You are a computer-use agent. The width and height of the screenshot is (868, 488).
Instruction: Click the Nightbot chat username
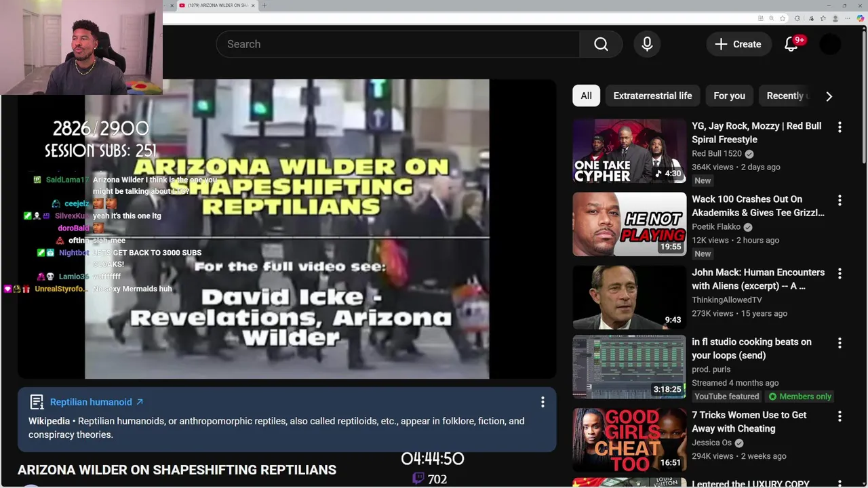(73, 253)
